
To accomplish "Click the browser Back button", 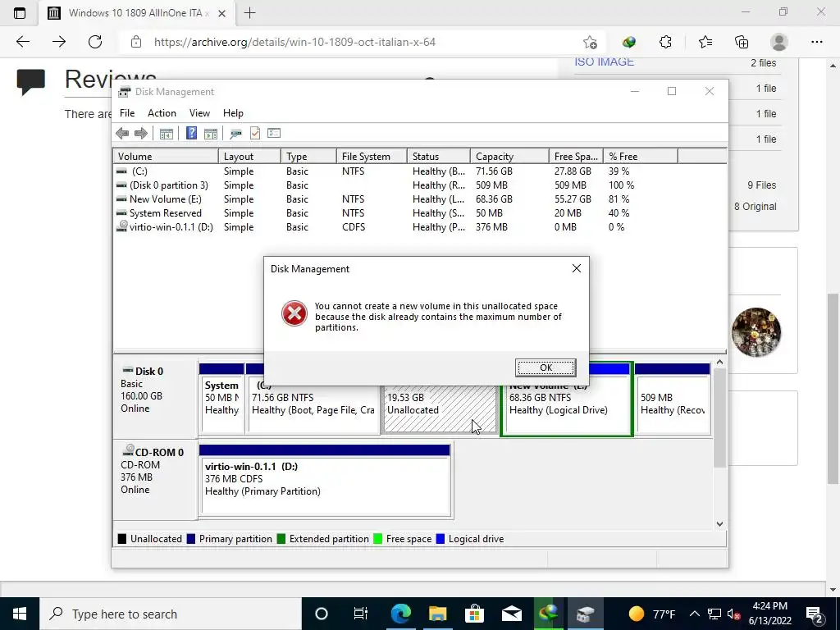I will click(22, 42).
